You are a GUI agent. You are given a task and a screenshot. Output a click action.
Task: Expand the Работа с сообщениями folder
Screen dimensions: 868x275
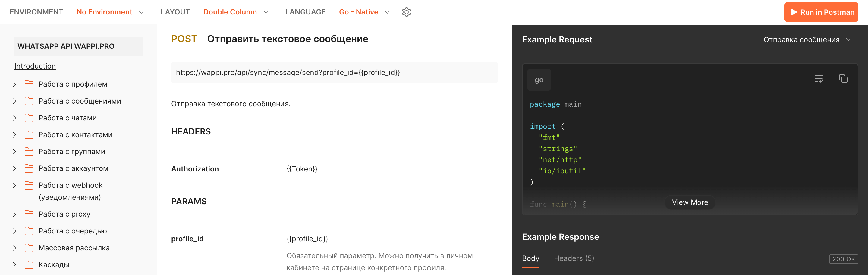pyautogui.click(x=14, y=101)
